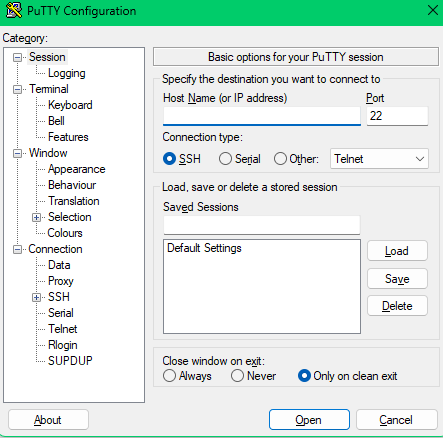Expand the SSH tree node
Screen dimensions: 443x438
(36, 297)
